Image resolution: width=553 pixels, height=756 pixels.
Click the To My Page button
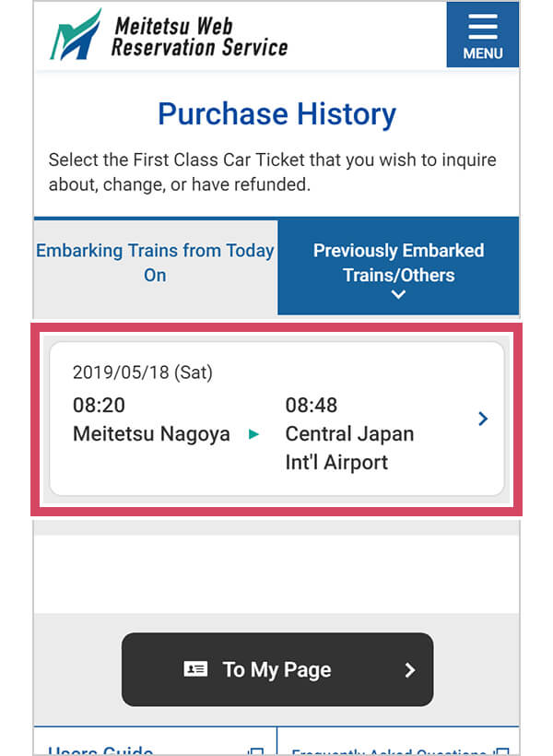276,670
